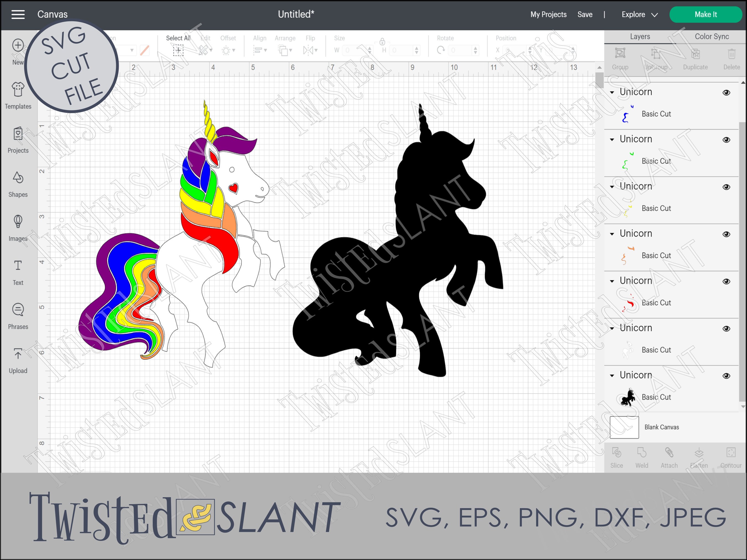Open Phrases from the sidebar
Image resolution: width=747 pixels, height=560 pixels.
(x=18, y=316)
